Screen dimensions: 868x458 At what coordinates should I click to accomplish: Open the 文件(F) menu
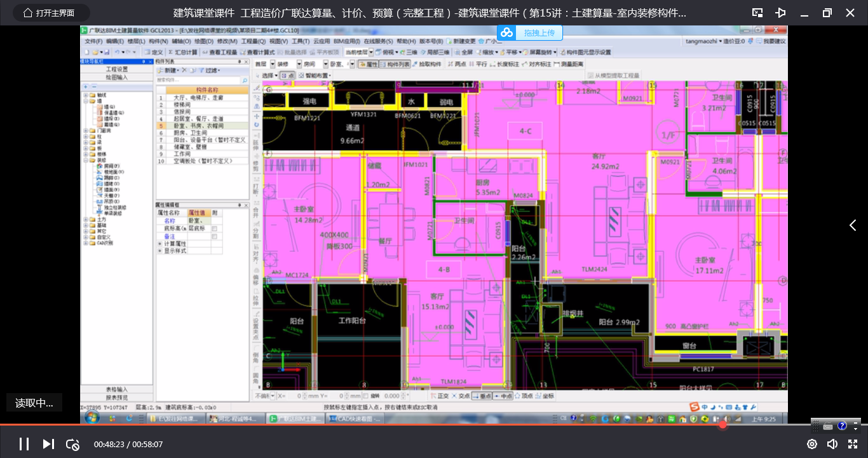click(93, 41)
